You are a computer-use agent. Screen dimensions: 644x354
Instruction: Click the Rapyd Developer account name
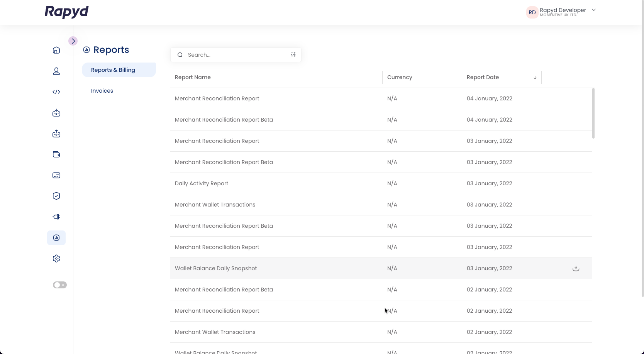coord(563,10)
